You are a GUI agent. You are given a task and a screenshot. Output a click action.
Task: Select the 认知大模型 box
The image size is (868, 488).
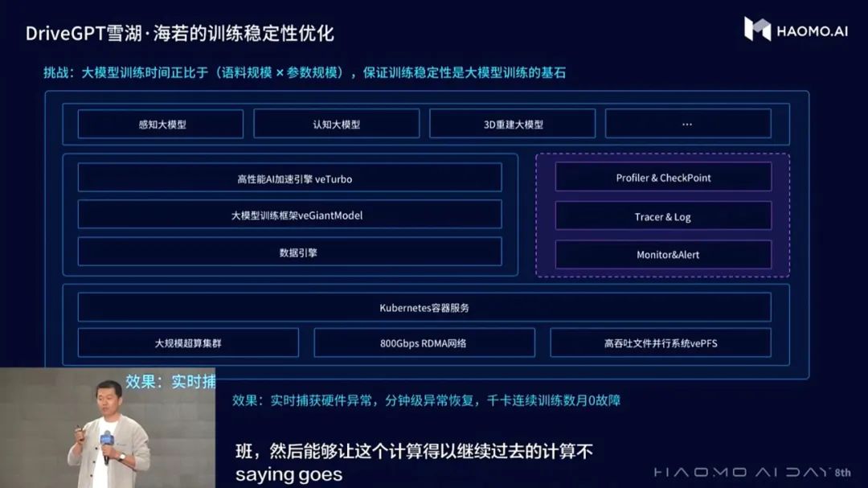pyautogui.click(x=336, y=124)
